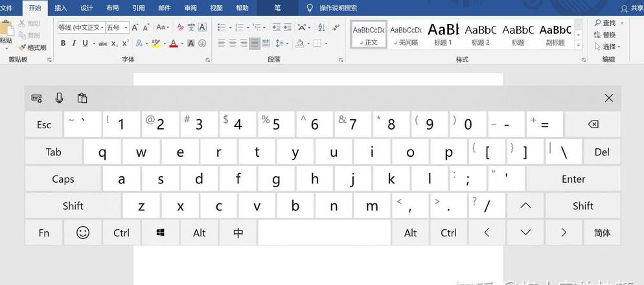The image size is (644, 285).
Task: Choose the red font color button
Action: pyautogui.click(x=174, y=43)
